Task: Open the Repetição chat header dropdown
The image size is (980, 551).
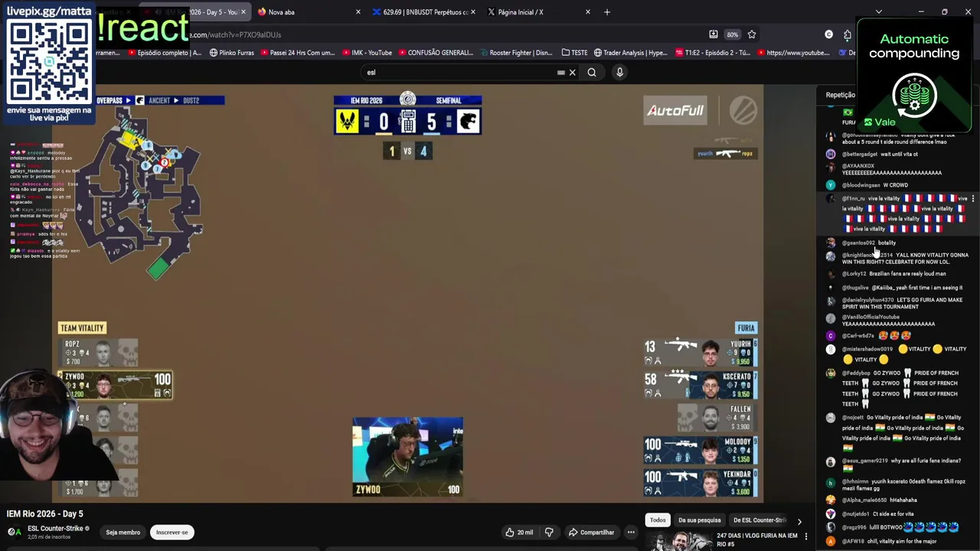Action: click(x=841, y=95)
